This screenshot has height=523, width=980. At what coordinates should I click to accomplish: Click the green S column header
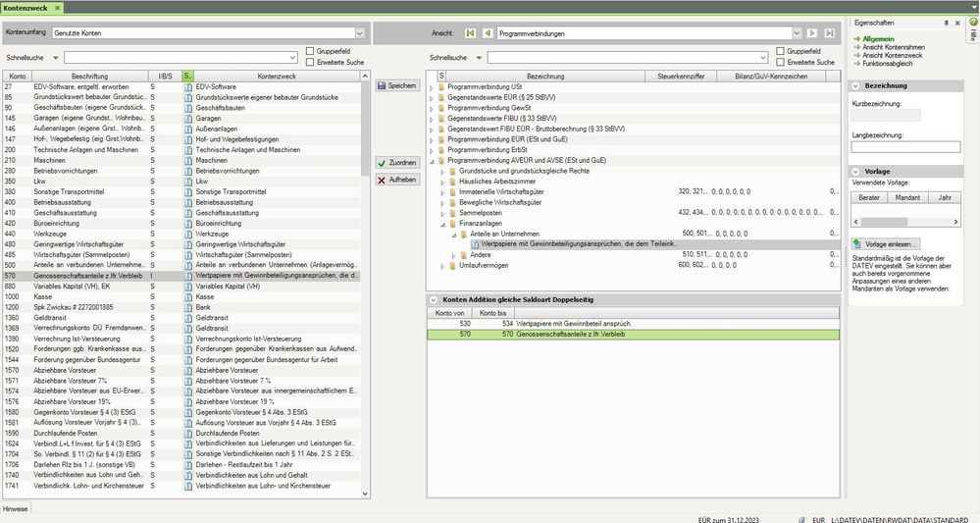187,75
